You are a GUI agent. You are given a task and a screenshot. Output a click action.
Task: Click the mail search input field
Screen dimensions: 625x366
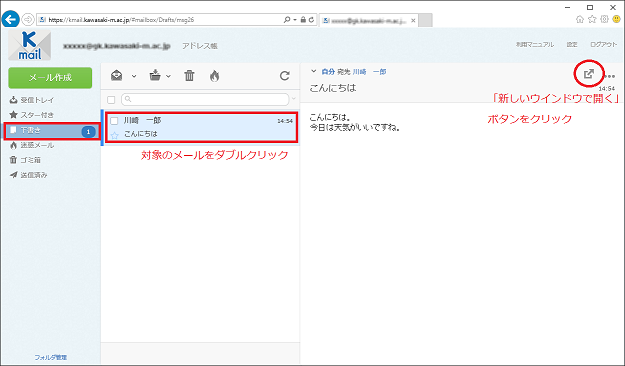(x=205, y=99)
